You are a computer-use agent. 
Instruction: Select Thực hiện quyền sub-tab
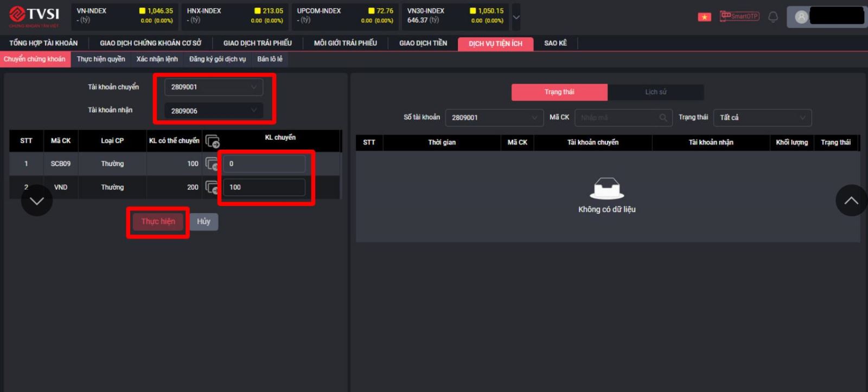[x=101, y=59]
